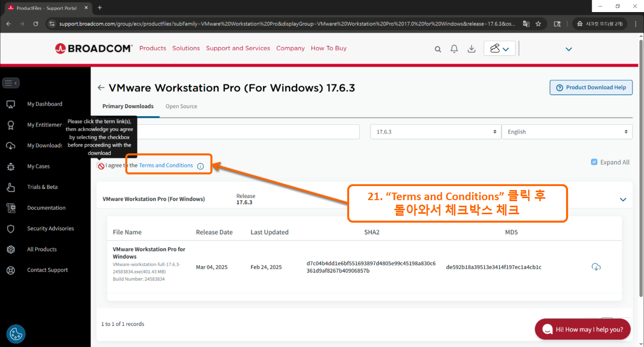Viewport: 644px width, 347px height.
Task: Collapse the VMware Workstation Pro release section
Action: 623,200
